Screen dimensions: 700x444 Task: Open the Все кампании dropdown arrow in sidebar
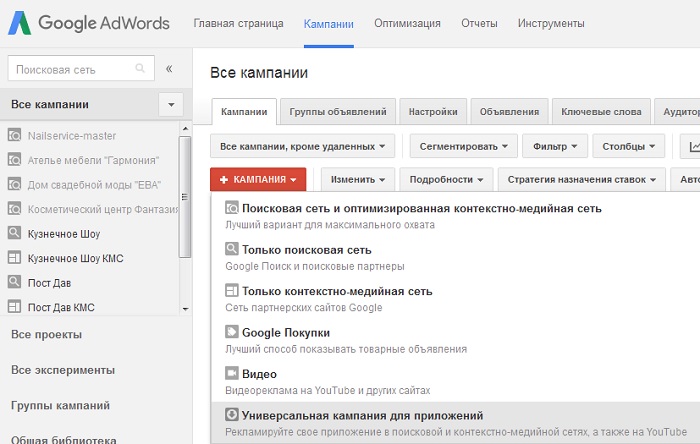[171, 105]
